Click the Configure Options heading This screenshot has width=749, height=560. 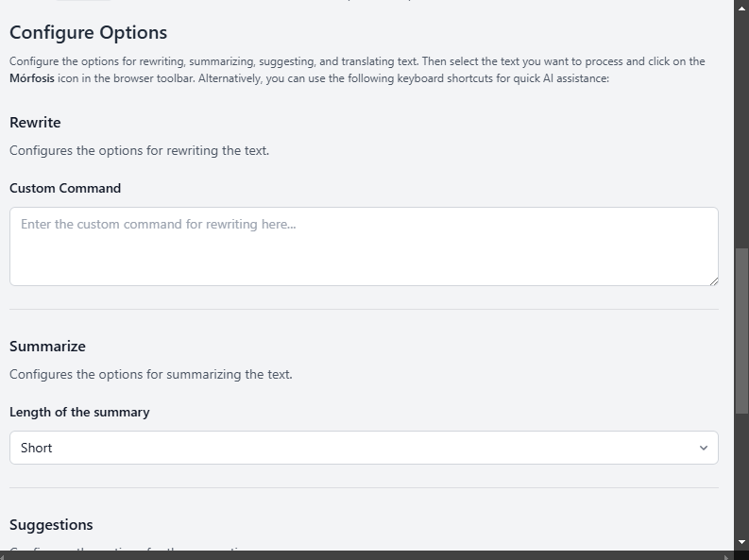pos(89,32)
